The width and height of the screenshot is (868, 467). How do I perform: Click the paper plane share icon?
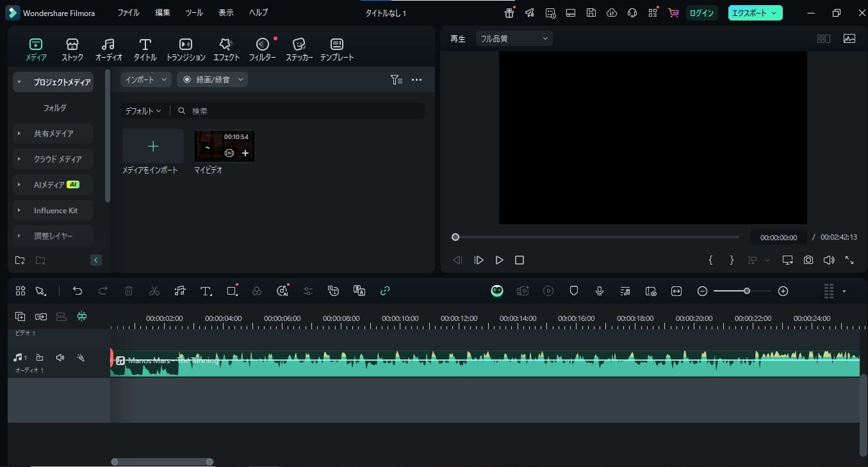530,13
